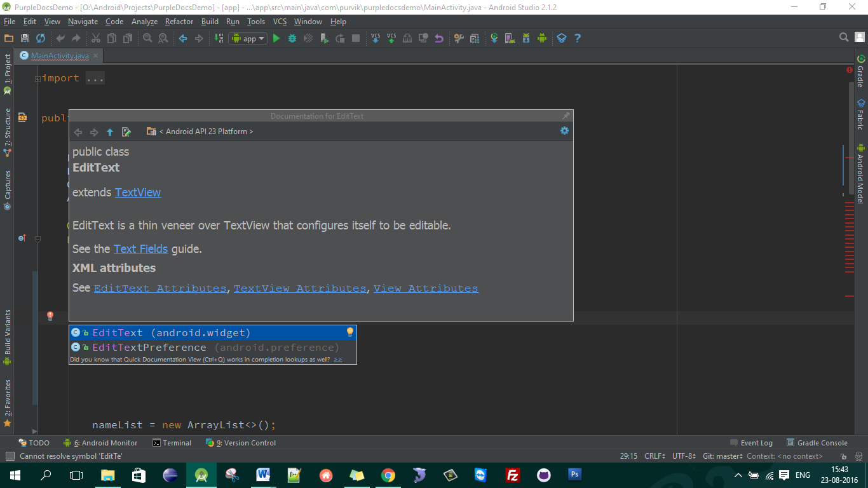Viewport: 868px width, 488px height.
Task: Select EditTextPreference completion item
Action: [x=213, y=348]
